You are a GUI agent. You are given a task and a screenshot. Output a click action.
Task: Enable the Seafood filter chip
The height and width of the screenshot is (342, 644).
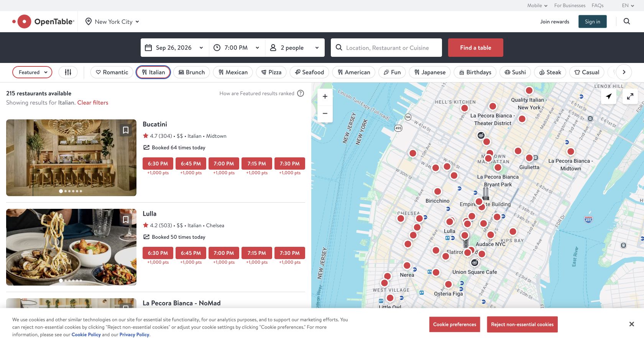click(309, 72)
